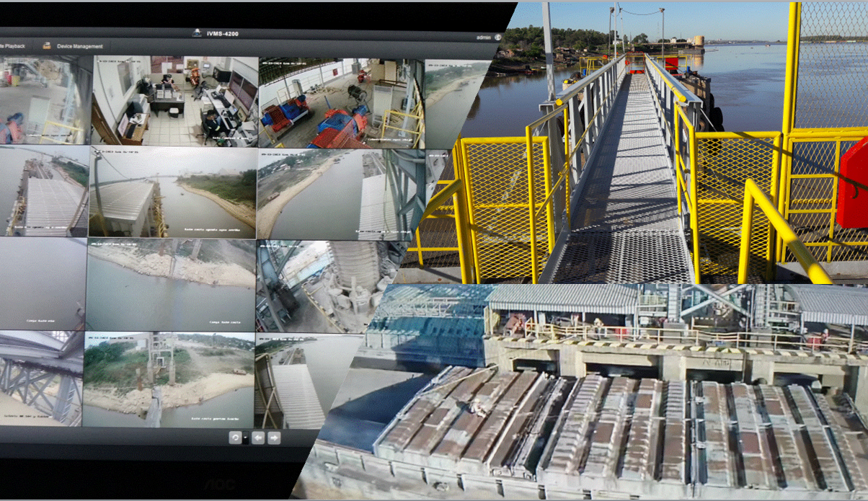
Task: Click the icon next to admin
Action: tap(497, 37)
